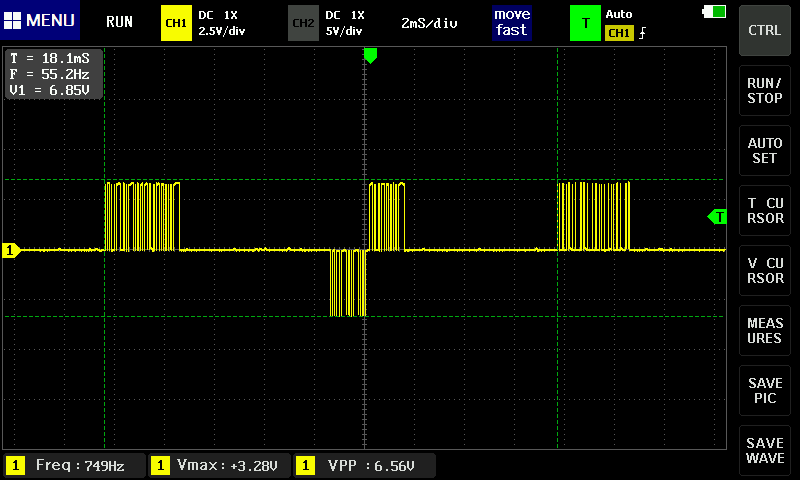Viewport: 800px width, 480px height.
Task: Open the V CURSOR option
Action: click(x=764, y=270)
